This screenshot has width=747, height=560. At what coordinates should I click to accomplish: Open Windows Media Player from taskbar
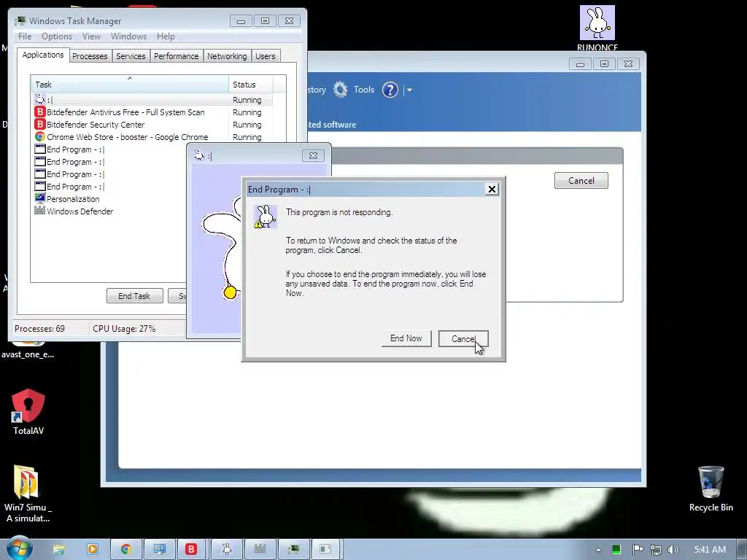click(x=93, y=549)
